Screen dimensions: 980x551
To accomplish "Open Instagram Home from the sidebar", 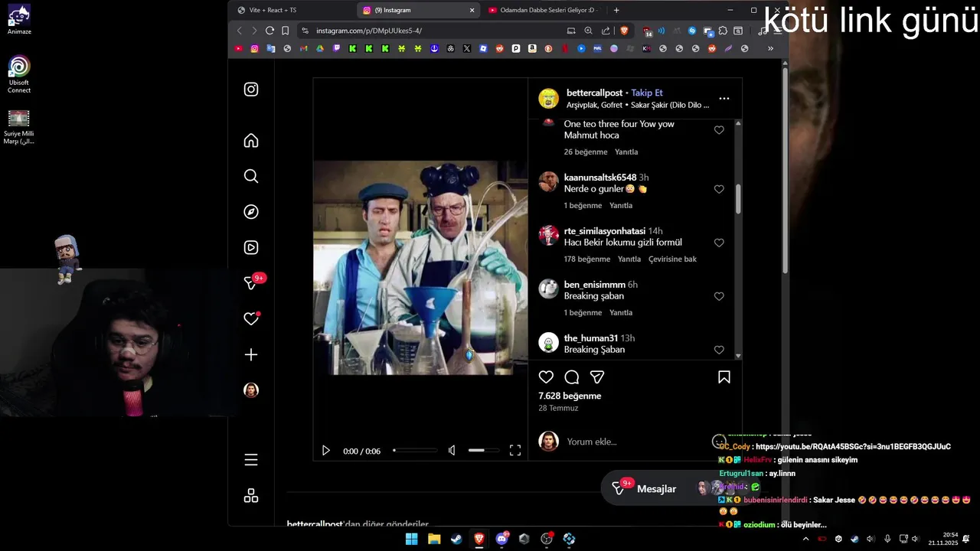I will tap(251, 141).
